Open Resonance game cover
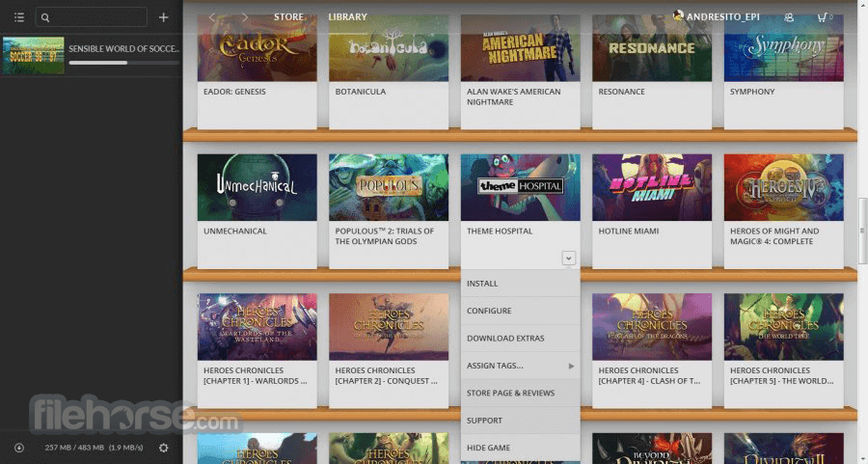Image resolution: width=868 pixels, height=464 pixels. pos(652,48)
